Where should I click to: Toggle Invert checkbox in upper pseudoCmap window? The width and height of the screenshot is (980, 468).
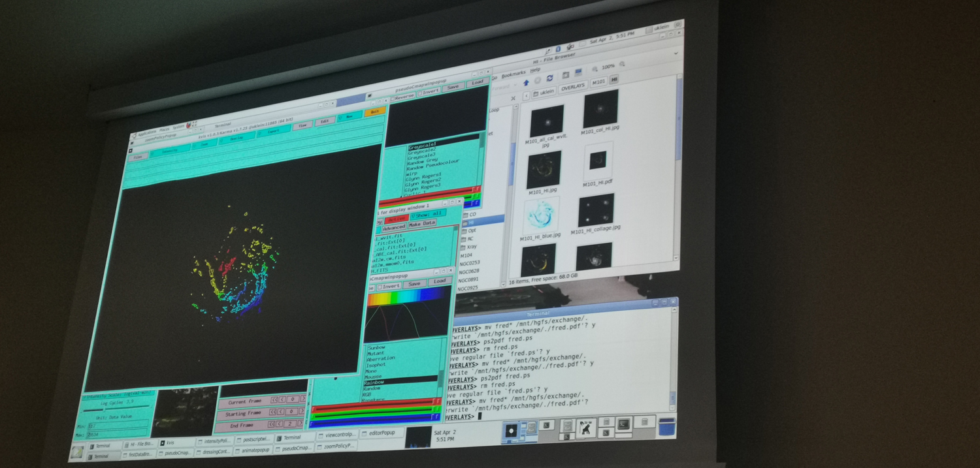point(428,92)
